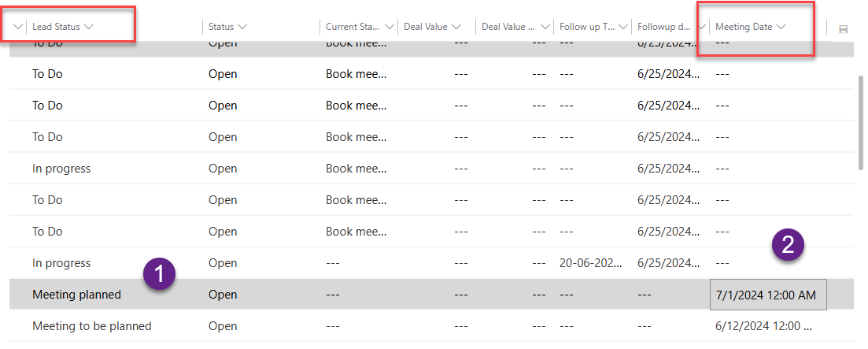Click the Followup d... column chevron
Image resolution: width=868 pixels, height=349 pixels.
tap(701, 27)
